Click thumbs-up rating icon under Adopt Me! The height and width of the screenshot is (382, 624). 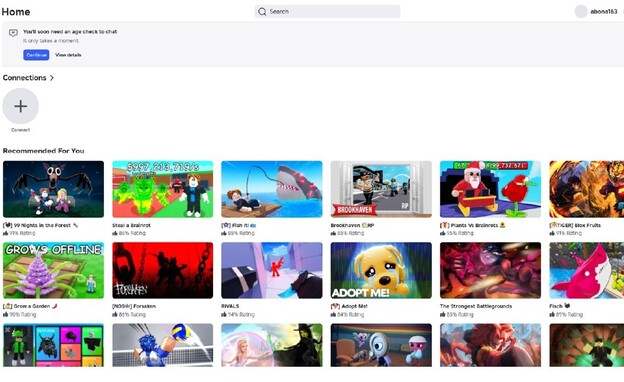(x=333, y=314)
